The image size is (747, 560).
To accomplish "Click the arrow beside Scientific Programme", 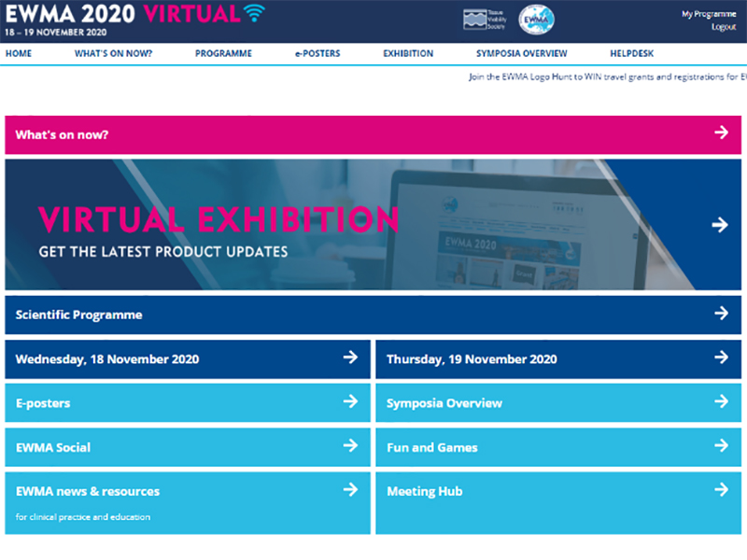I will pos(721,314).
